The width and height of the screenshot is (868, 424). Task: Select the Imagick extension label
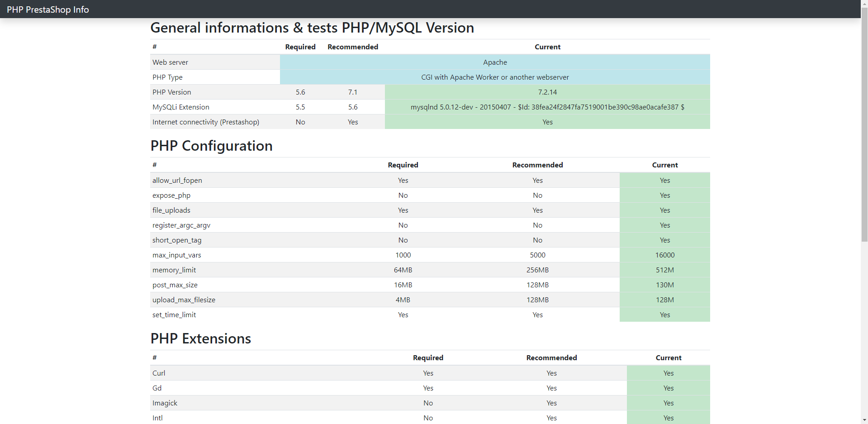(x=165, y=403)
